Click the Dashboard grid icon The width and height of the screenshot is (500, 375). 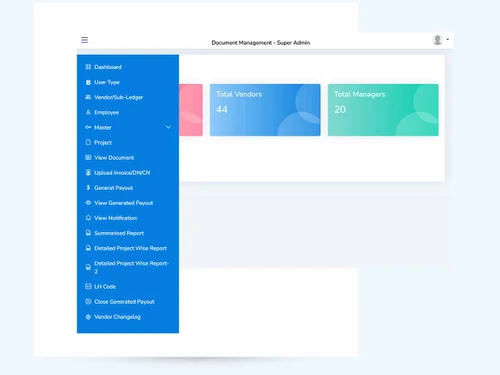(x=88, y=67)
